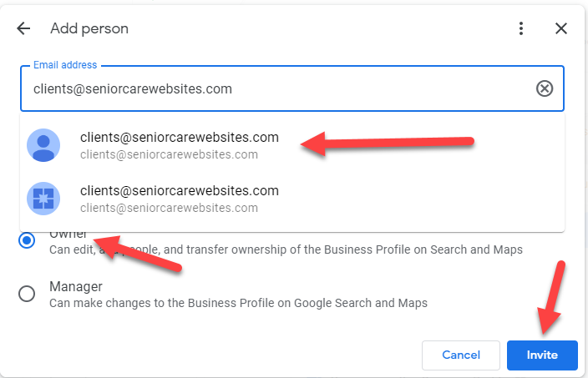
Task: Close the Add person dialog
Action: 561,28
